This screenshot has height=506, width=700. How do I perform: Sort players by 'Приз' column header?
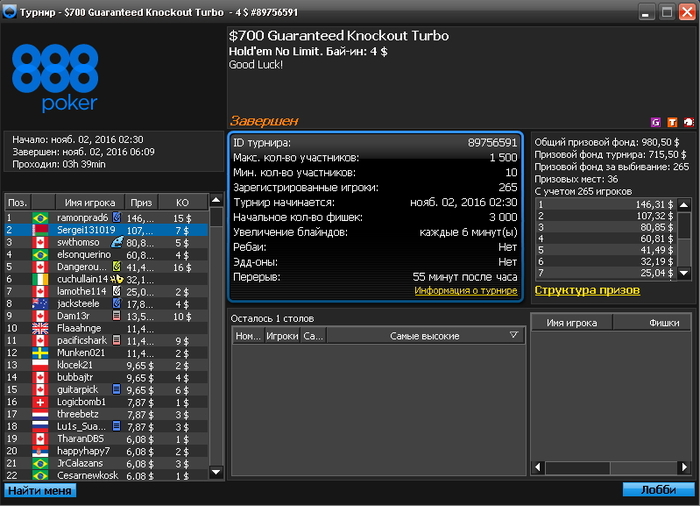[142, 202]
